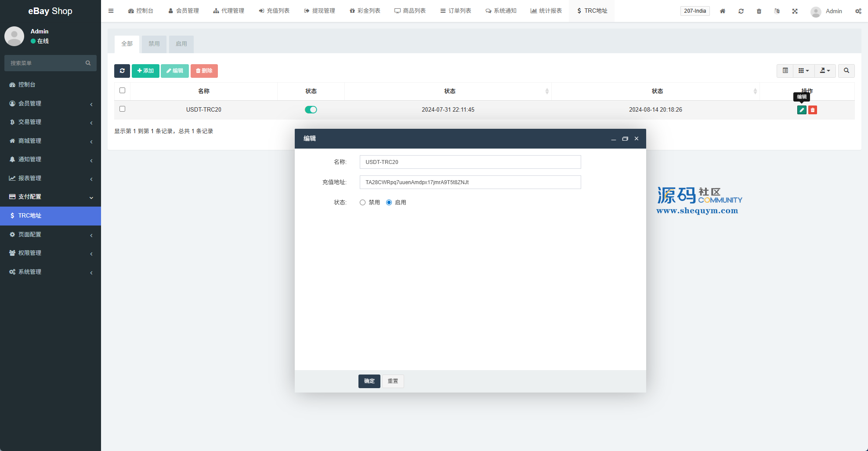Click the 添加 add button
The height and width of the screenshot is (451, 868).
145,71
